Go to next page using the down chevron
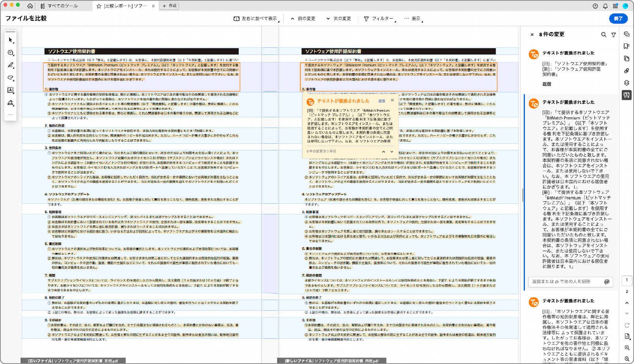634x364 pixels. pyautogui.click(x=627, y=313)
